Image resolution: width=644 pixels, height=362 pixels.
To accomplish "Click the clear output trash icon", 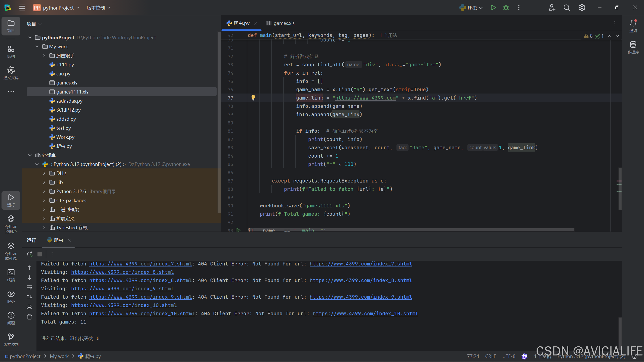I will (29, 317).
